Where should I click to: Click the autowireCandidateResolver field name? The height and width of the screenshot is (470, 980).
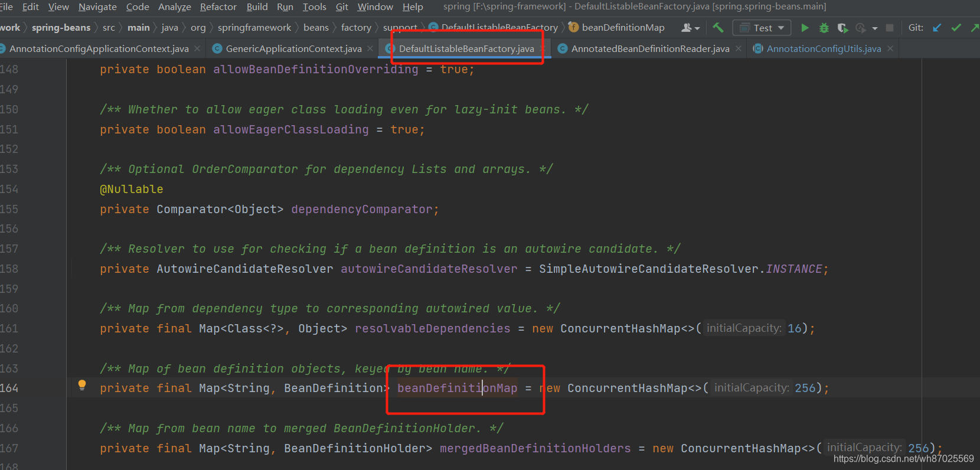pyautogui.click(x=429, y=269)
